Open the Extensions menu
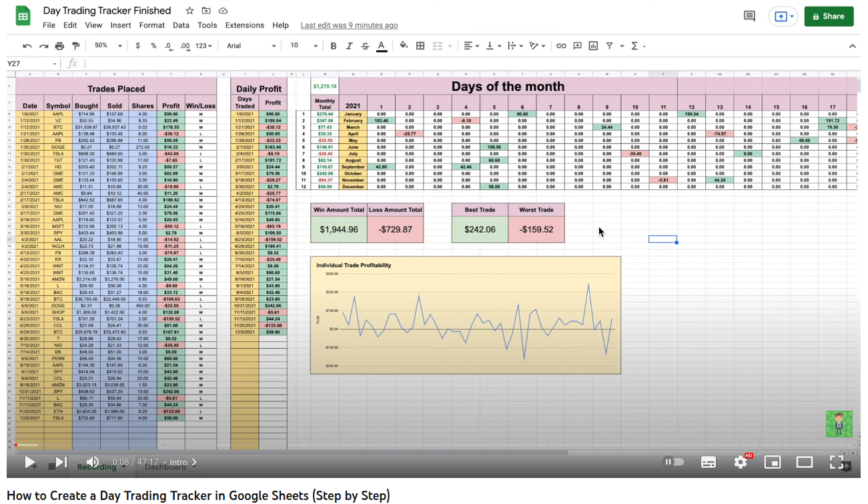The height and width of the screenshot is (504, 868). coord(245,25)
